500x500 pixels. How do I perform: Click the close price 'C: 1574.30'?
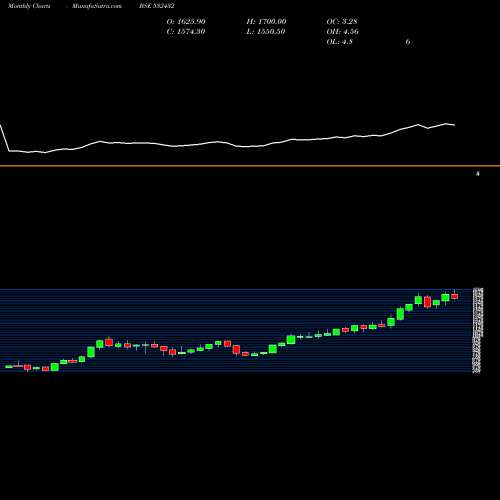186,31
